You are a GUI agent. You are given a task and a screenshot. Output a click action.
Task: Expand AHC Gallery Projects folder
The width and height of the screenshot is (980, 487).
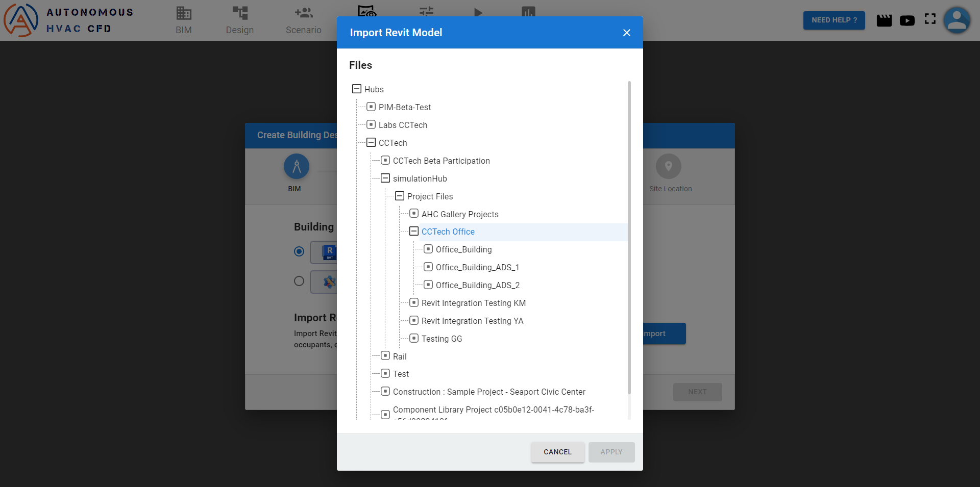tap(414, 214)
